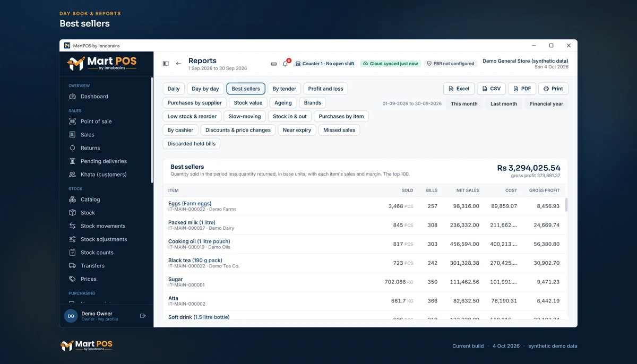The height and width of the screenshot is (364, 637).
Task: Select the Day by day report tab
Action: pyautogui.click(x=205, y=89)
